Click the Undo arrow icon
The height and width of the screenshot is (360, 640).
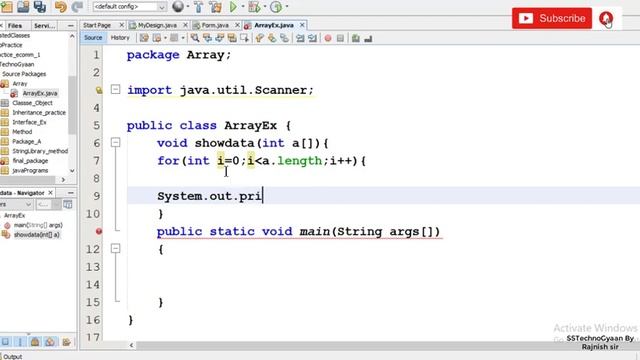point(60,7)
